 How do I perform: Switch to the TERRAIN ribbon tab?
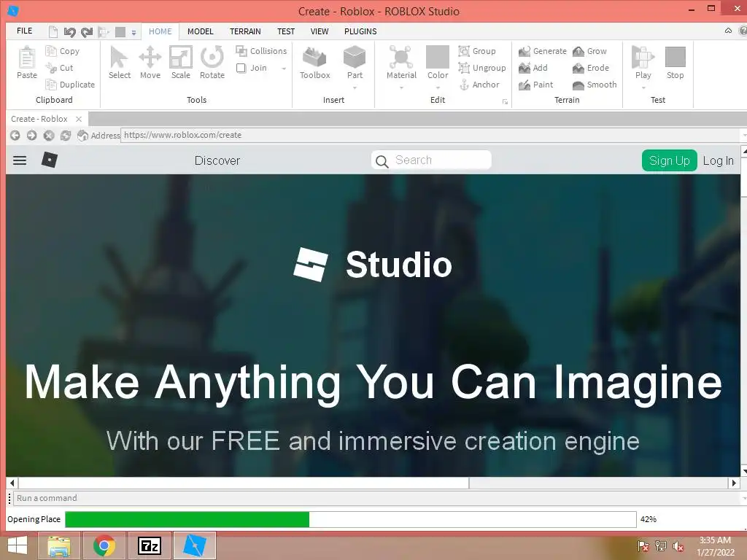[x=245, y=31]
